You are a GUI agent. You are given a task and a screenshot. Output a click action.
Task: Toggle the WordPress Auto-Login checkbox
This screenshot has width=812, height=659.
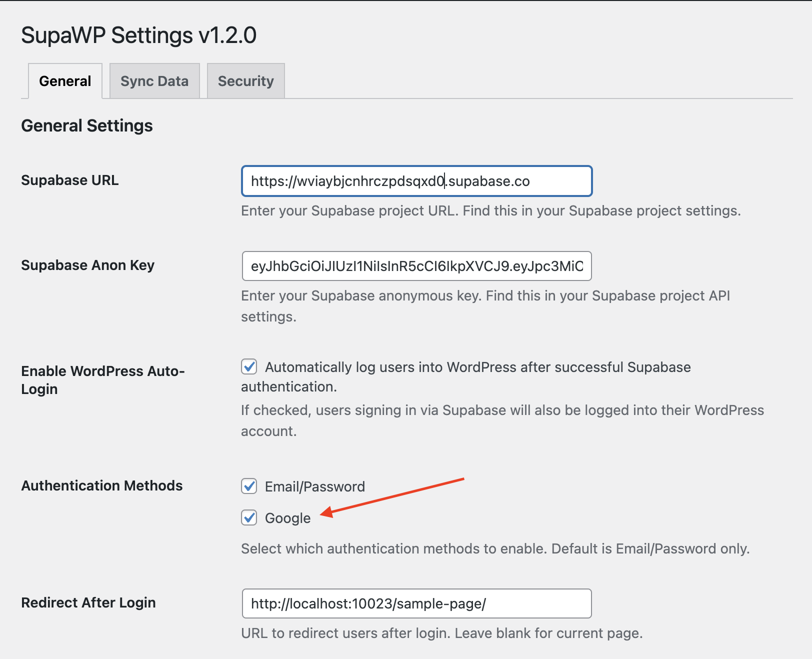click(x=249, y=366)
